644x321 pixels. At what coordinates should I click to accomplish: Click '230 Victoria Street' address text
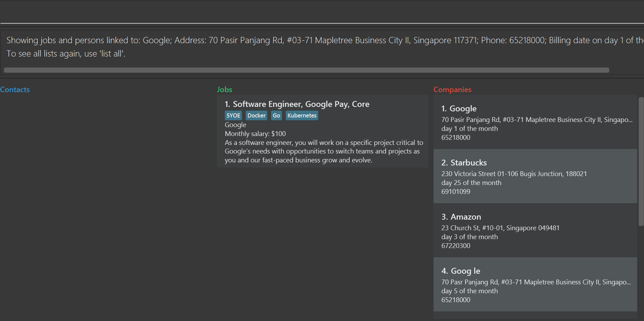click(514, 174)
